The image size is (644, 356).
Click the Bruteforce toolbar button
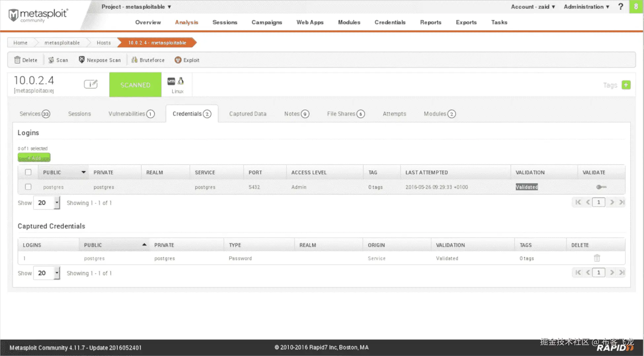pos(148,60)
